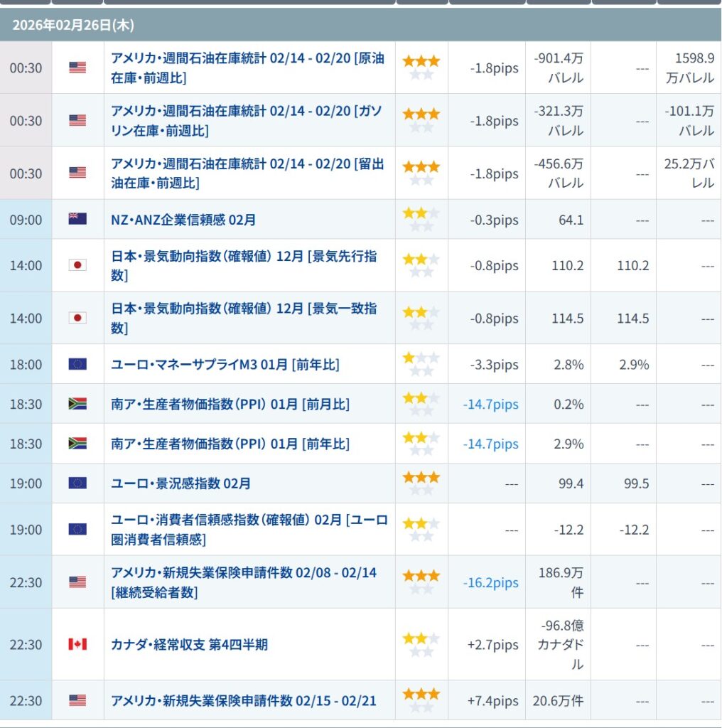Viewport: 722px width, 728px height.
Task: Click star rating for NZ・ANZ企業信頼感 row
Action: point(421,219)
